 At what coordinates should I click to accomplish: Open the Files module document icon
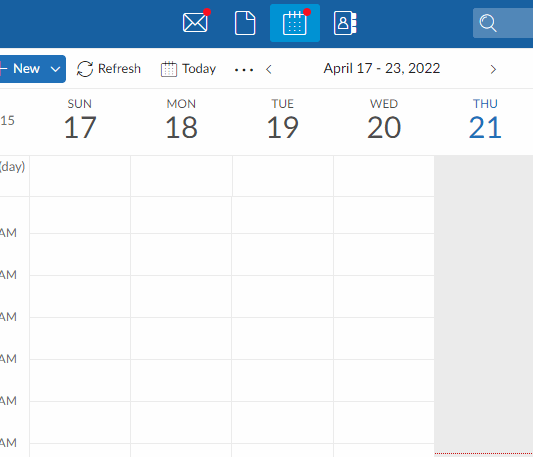coord(245,23)
